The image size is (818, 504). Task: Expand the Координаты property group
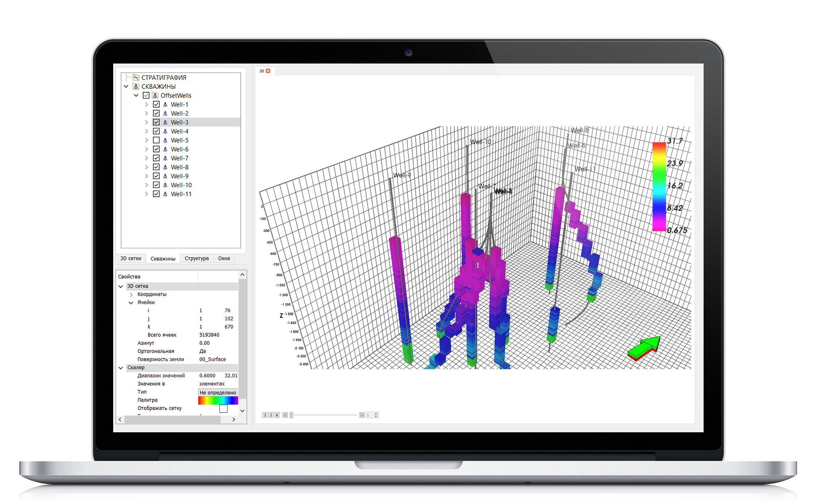pyautogui.click(x=131, y=295)
